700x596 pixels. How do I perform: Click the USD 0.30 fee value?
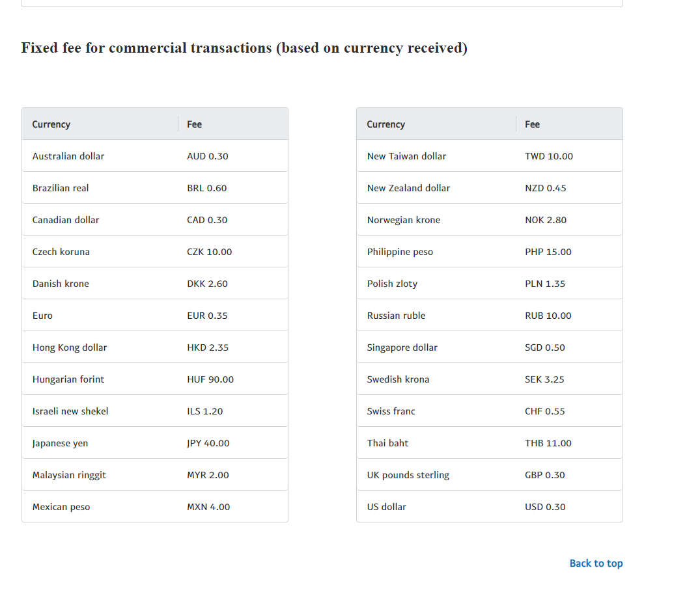(x=545, y=507)
